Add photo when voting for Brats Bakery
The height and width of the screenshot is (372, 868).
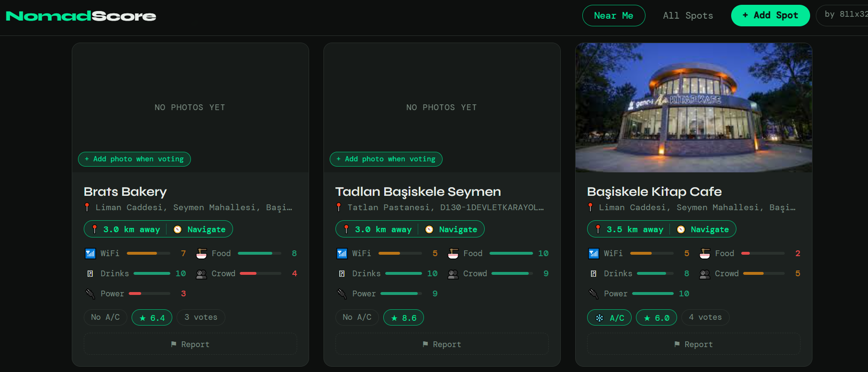pos(134,159)
